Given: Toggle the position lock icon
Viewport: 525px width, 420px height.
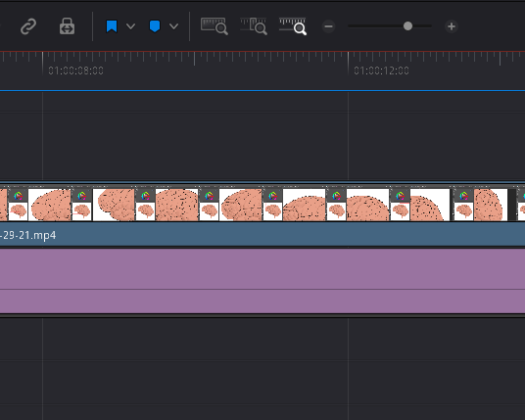Looking at the screenshot, I should pyautogui.click(x=67, y=26).
